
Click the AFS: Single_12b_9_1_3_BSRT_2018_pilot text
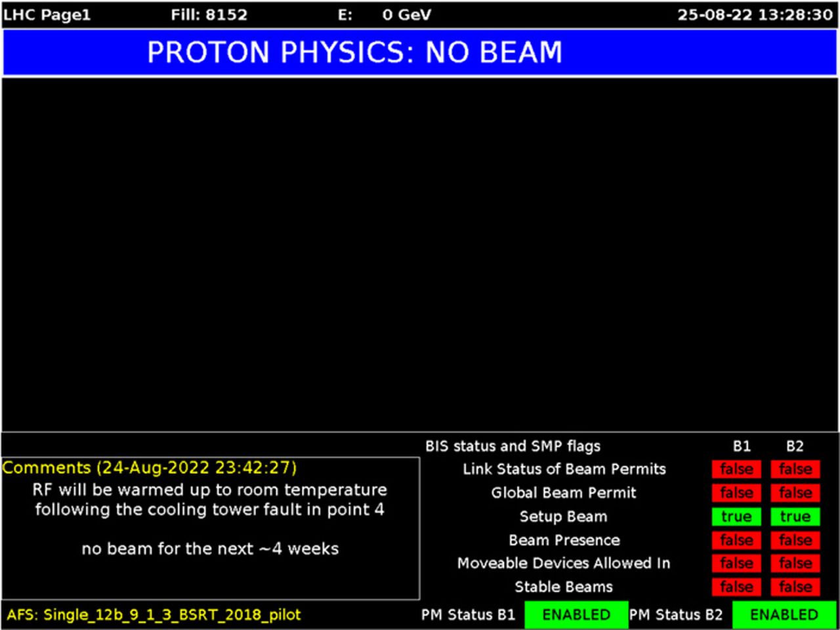(154, 615)
